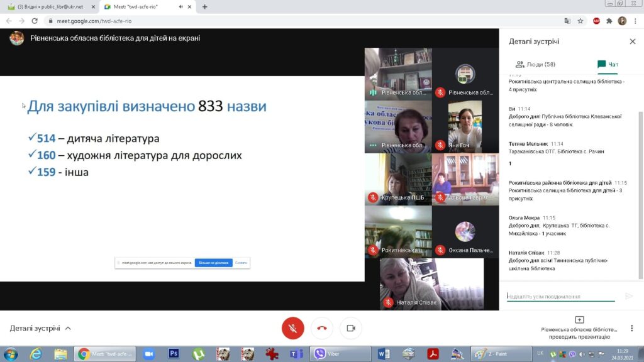Click the hide link on the sharing bar

[x=241, y=263]
